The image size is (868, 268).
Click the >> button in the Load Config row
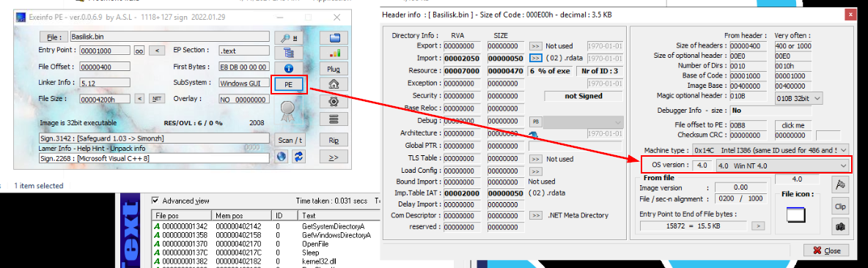535,171
